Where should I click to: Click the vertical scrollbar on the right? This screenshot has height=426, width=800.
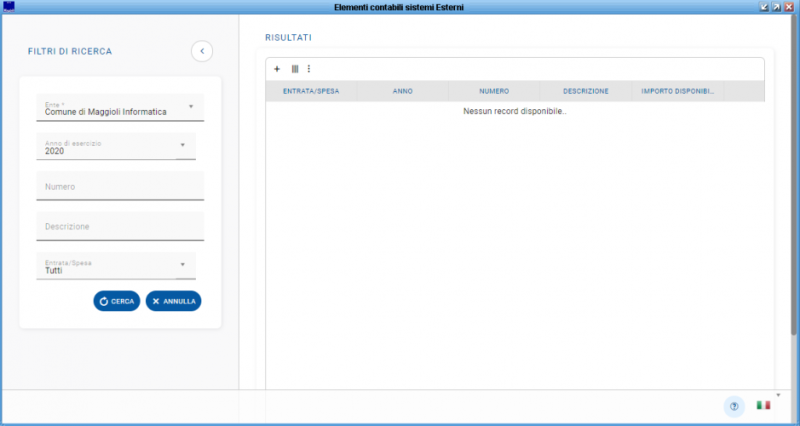(794, 176)
